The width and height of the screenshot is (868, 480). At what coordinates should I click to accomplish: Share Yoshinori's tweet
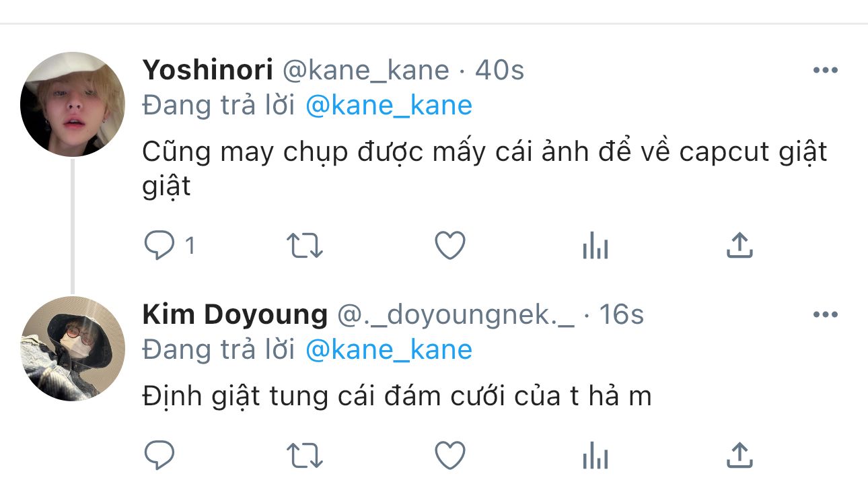tap(739, 246)
